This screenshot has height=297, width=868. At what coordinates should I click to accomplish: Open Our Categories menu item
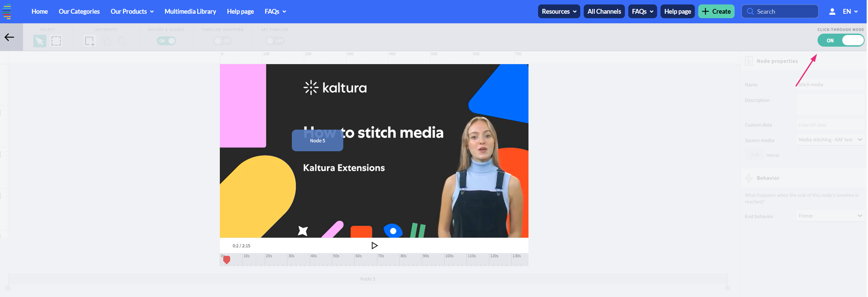[x=79, y=12]
